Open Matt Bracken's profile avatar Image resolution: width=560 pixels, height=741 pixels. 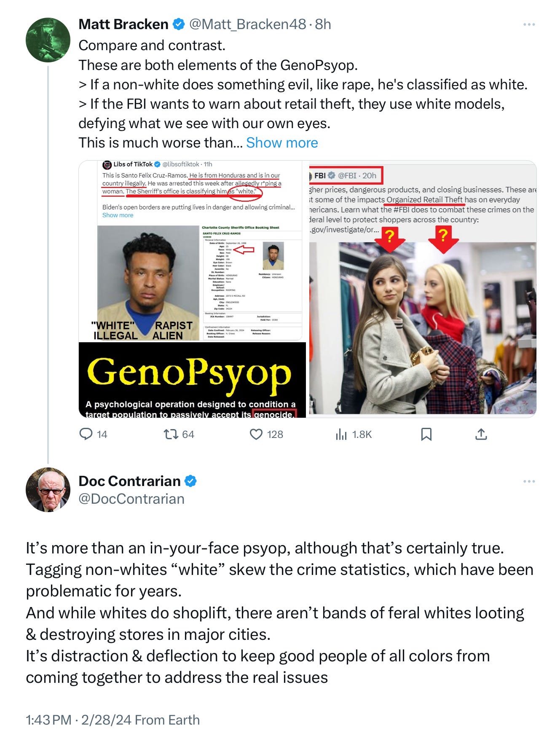[48, 40]
